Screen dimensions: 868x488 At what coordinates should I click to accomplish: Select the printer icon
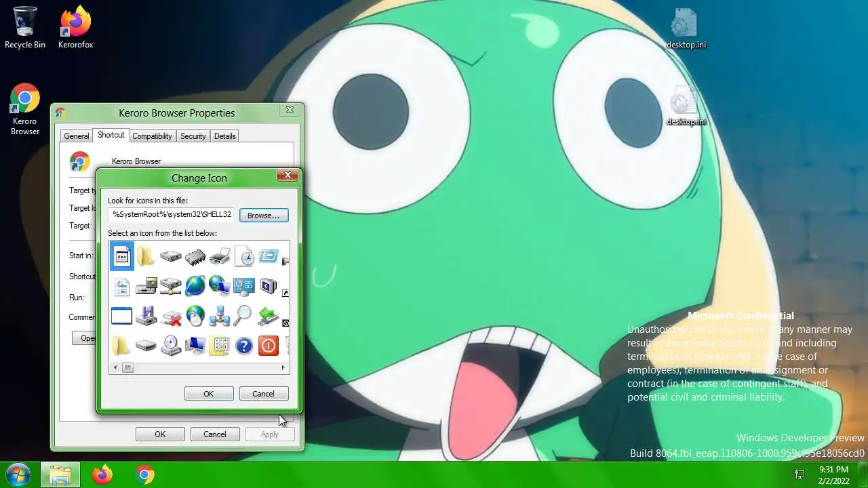point(219,256)
